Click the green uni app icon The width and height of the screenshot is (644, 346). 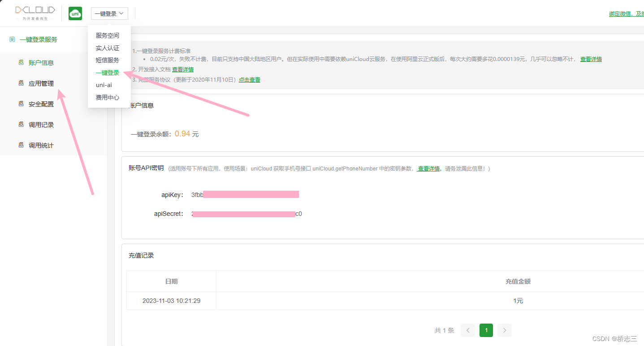75,13
